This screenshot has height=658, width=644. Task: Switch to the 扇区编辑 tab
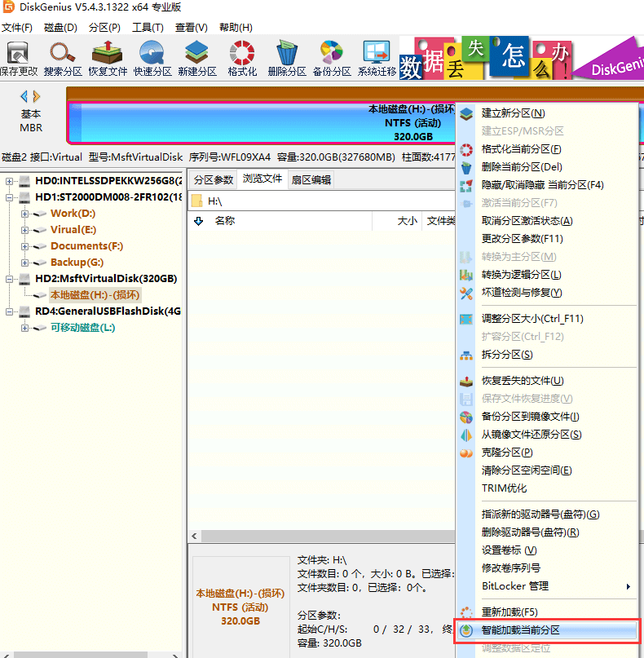pos(311,179)
